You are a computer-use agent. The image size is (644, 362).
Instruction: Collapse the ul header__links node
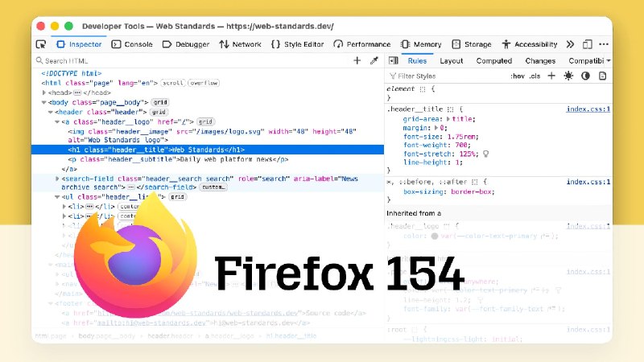tap(57, 197)
